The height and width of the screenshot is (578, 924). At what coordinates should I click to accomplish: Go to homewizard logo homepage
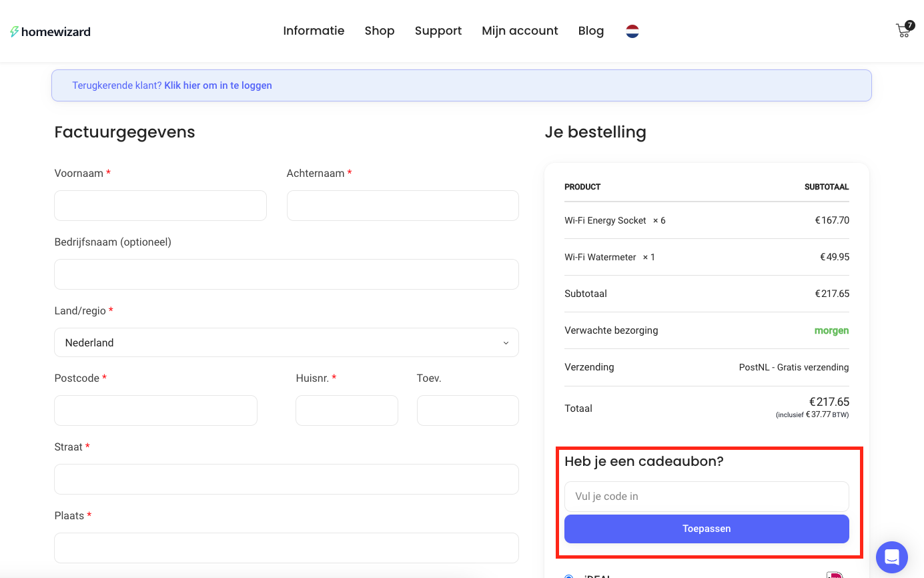[x=51, y=31]
